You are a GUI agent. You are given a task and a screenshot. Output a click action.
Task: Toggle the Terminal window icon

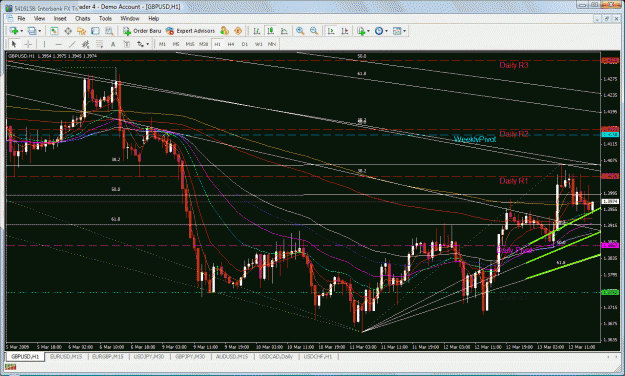[x=95, y=31]
